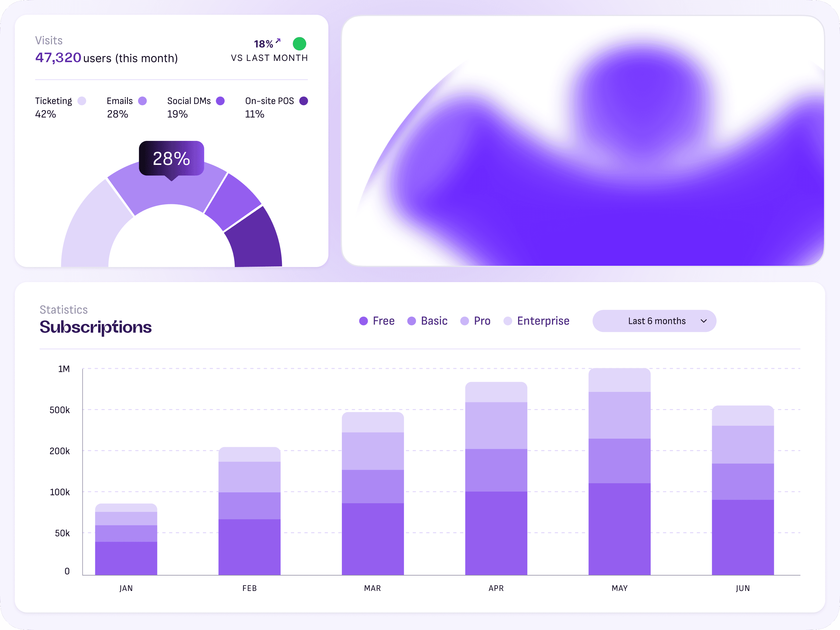Click the Social DMs legend dot
This screenshot has height=630, width=840.
(220, 101)
